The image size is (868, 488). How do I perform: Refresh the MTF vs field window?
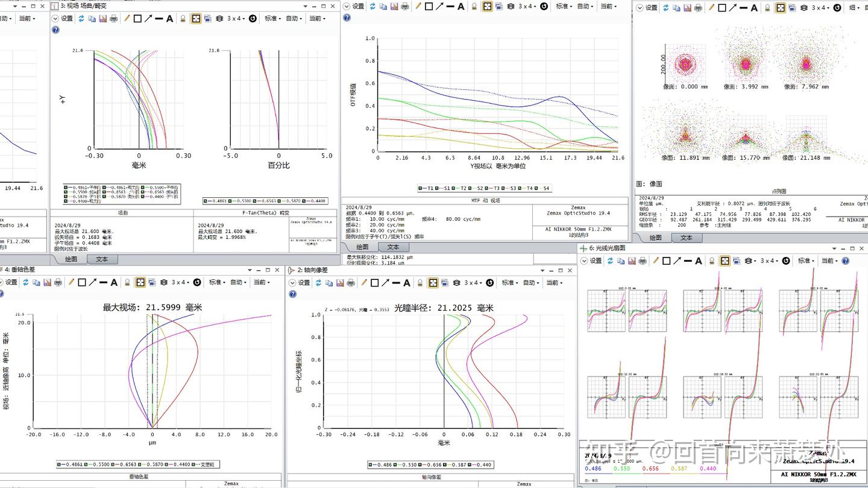pyautogui.click(x=373, y=6)
